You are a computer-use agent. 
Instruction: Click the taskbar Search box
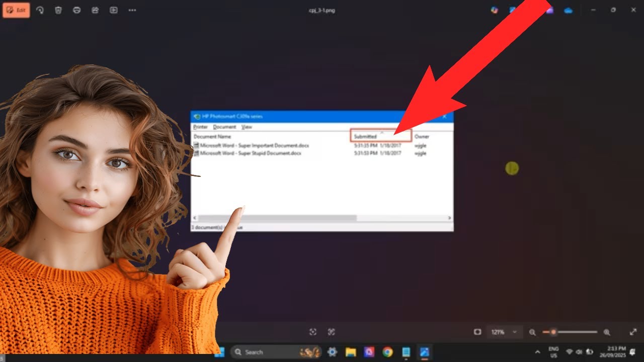276,352
